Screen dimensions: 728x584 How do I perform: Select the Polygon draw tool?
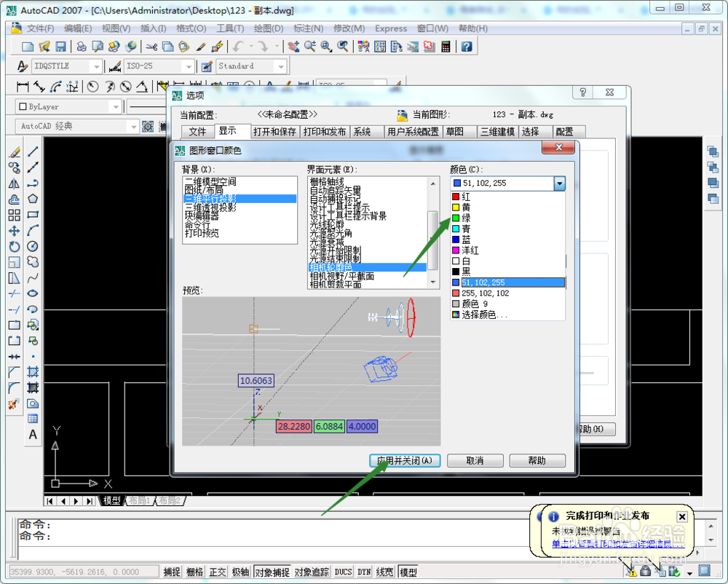click(33, 199)
